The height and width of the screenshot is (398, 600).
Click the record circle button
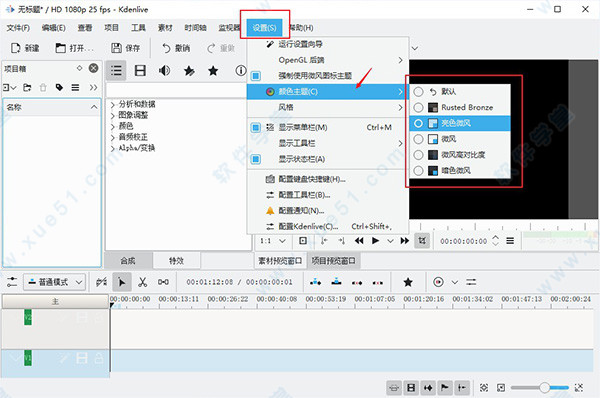pyautogui.click(x=439, y=282)
